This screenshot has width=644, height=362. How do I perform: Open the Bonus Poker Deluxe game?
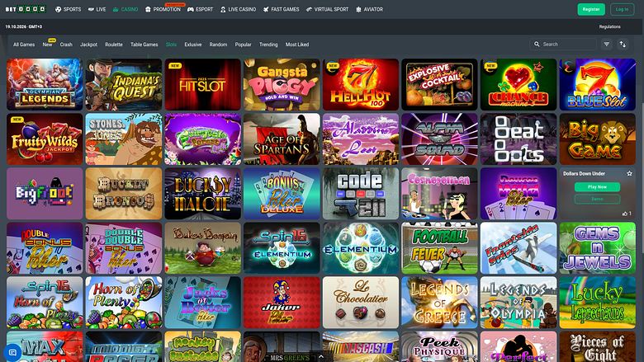[282, 194]
